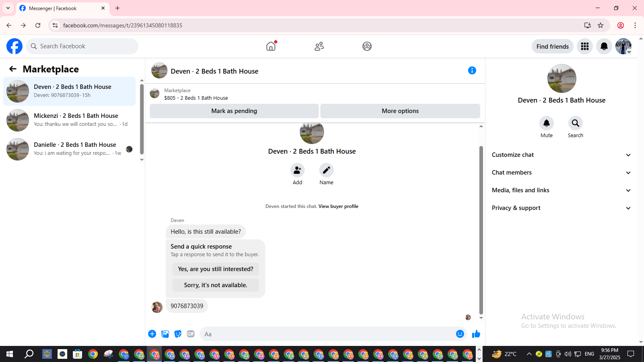This screenshot has width=644, height=362.
Task: Click the browser address bar URL
Action: 123,25
